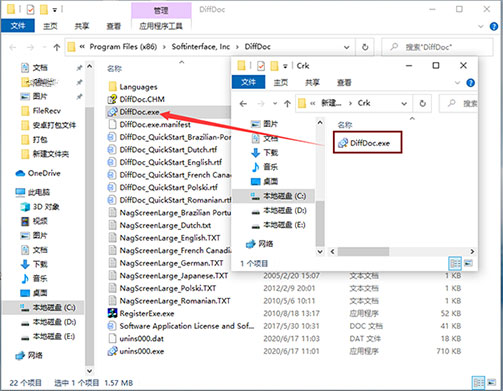Open 安卓打包文件 folder in quick access
The height and width of the screenshot is (391, 503).
point(48,125)
